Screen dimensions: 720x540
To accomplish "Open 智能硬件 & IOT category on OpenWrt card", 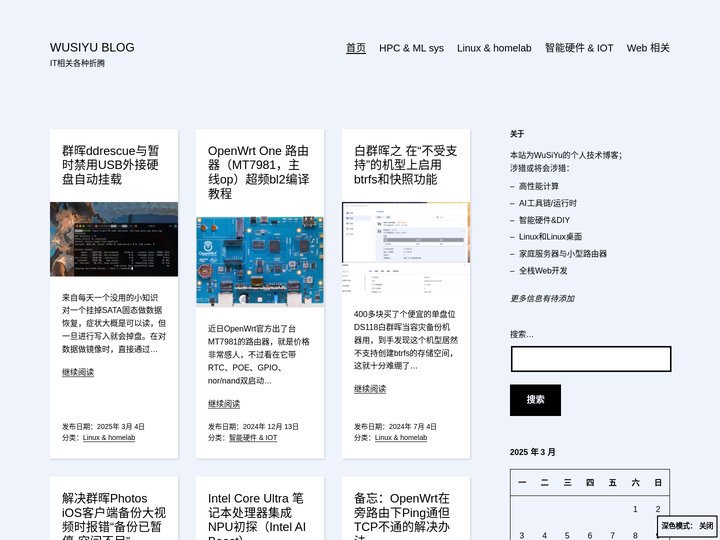I will 253,438.
